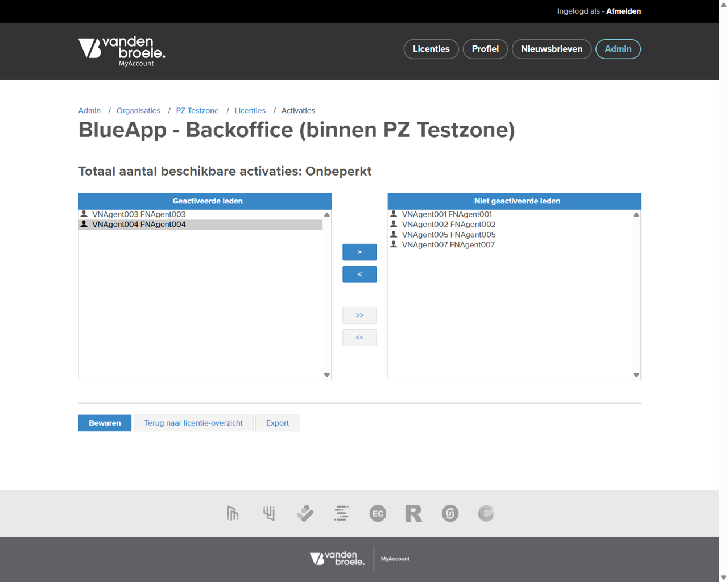The width and height of the screenshot is (728, 582).
Task: Click the Vanden Broele logo in the footer
Action: [x=337, y=559]
